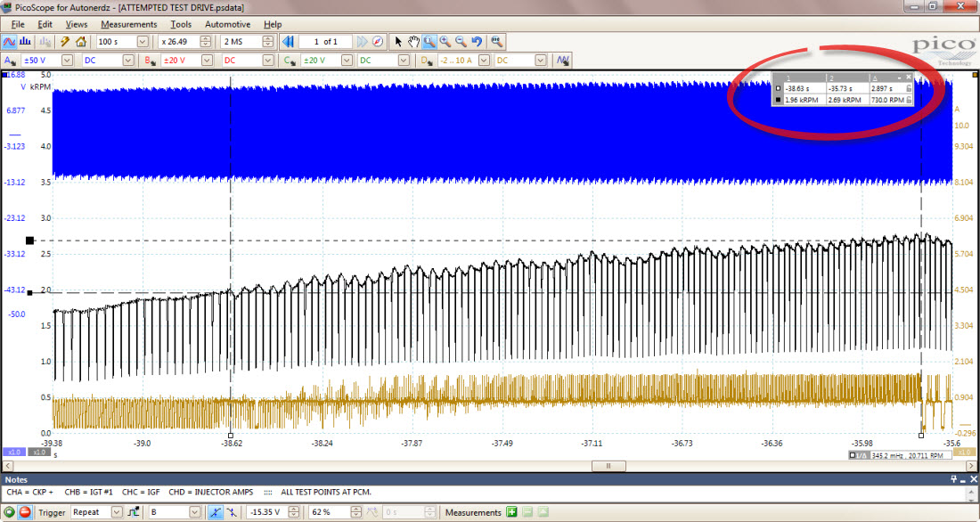The height and width of the screenshot is (522, 980).
Task: Open the Edit menu
Action: tap(45, 24)
